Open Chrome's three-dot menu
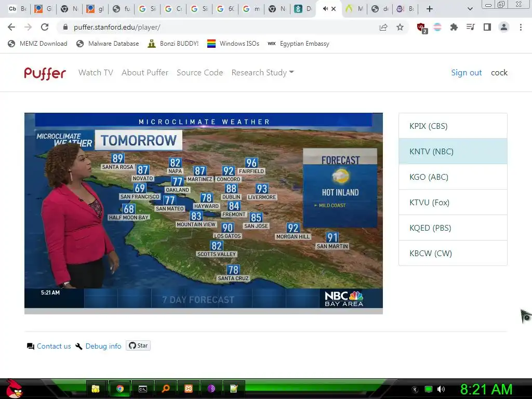 click(x=521, y=27)
